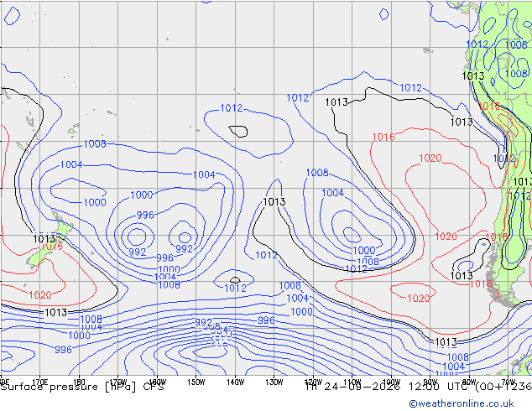Click the red 1020 label southwest of New Zealand
Viewport: 532px width, 411px height.
tap(40, 294)
